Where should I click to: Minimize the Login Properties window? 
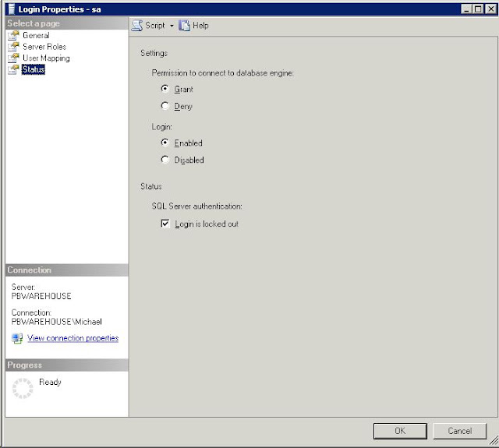tap(466, 9)
